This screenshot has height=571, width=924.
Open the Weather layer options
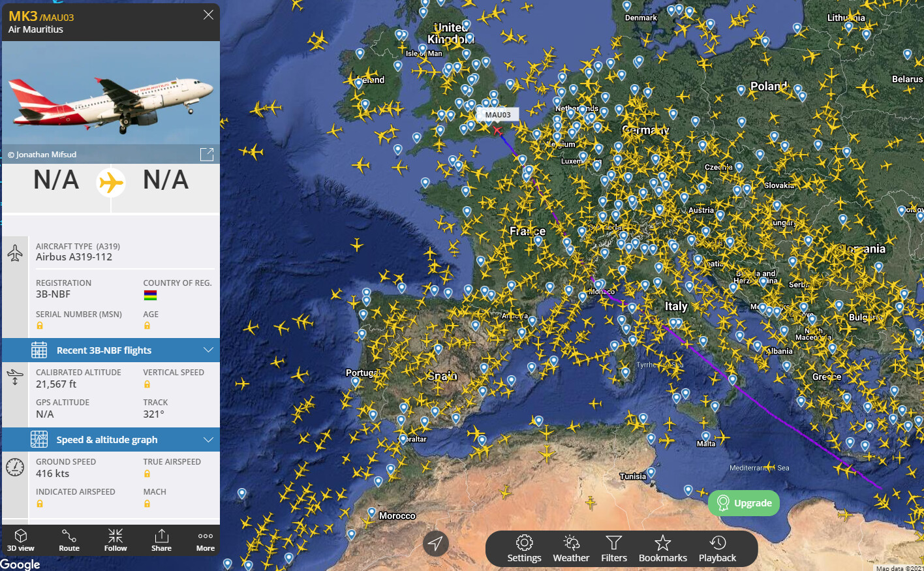(571, 549)
